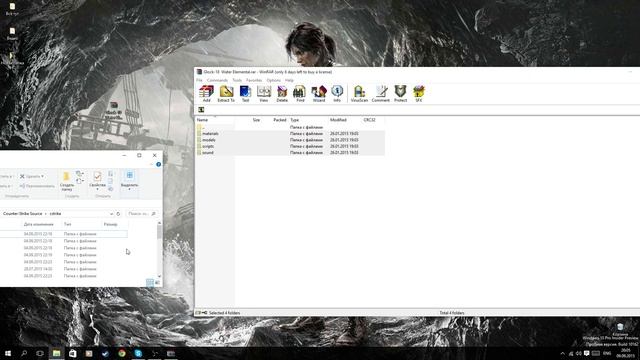
Task: Convert archive with the SFX icon
Action: point(419,93)
